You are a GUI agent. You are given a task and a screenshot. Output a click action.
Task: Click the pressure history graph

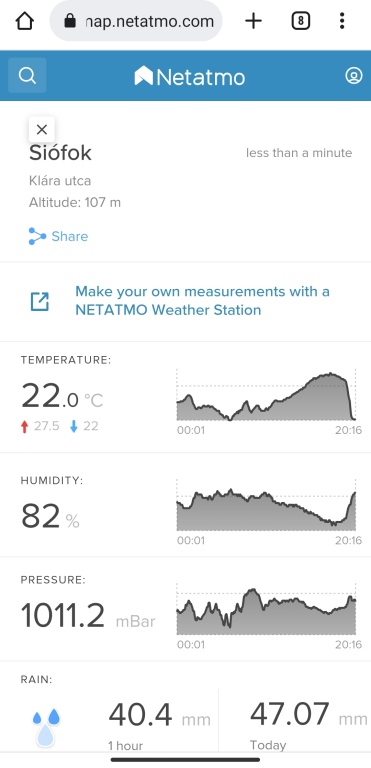tap(266, 609)
